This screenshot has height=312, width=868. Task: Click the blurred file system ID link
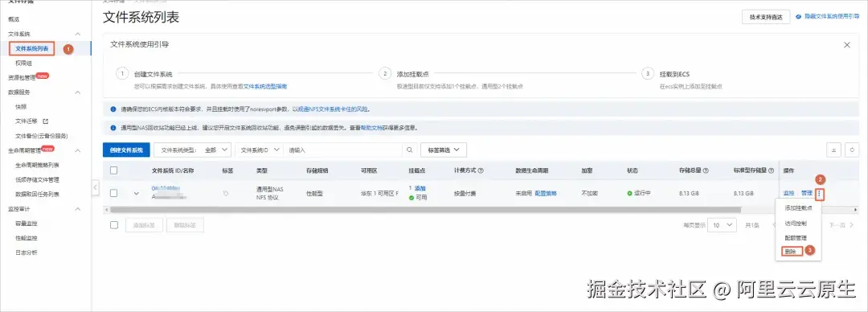pos(166,188)
